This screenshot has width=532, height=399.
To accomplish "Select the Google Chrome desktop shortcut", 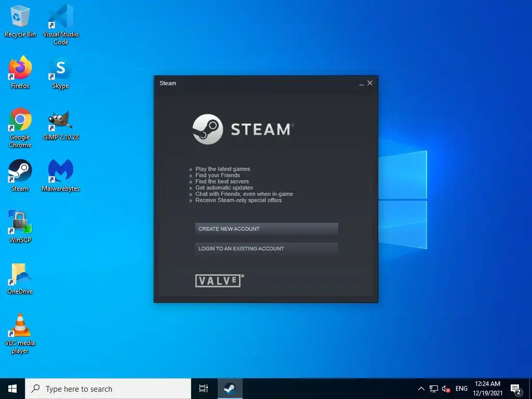I will pos(20,128).
